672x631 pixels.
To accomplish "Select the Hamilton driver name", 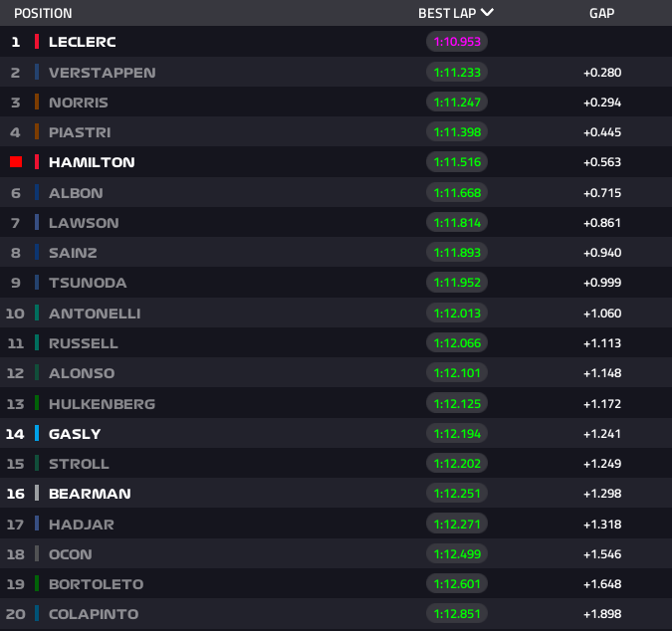I will pyautogui.click(x=92, y=162).
